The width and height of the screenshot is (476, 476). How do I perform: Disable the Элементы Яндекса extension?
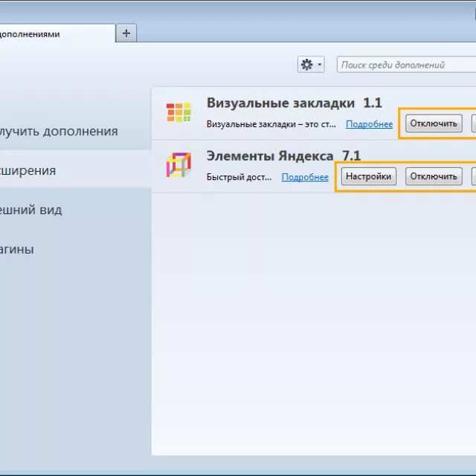point(434,176)
